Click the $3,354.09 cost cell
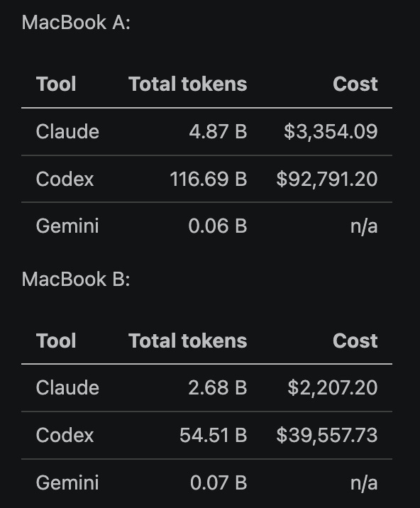 tap(331, 131)
